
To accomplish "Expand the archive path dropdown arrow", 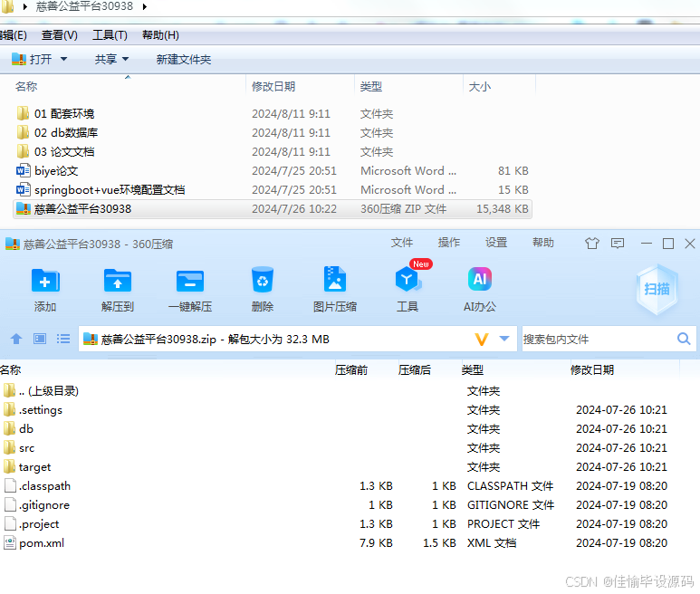I will pyautogui.click(x=504, y=339).
